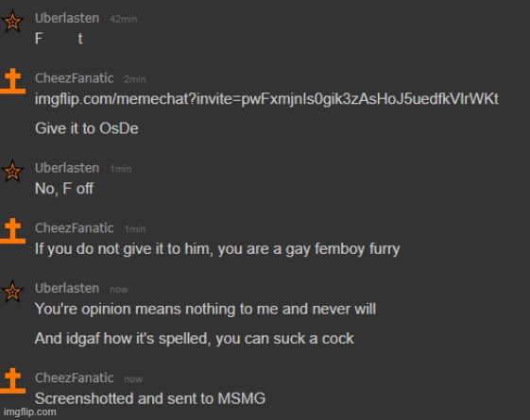Select the "No, F off" message text
This screenshot has width=530, height=420.
tap(64, 189)
